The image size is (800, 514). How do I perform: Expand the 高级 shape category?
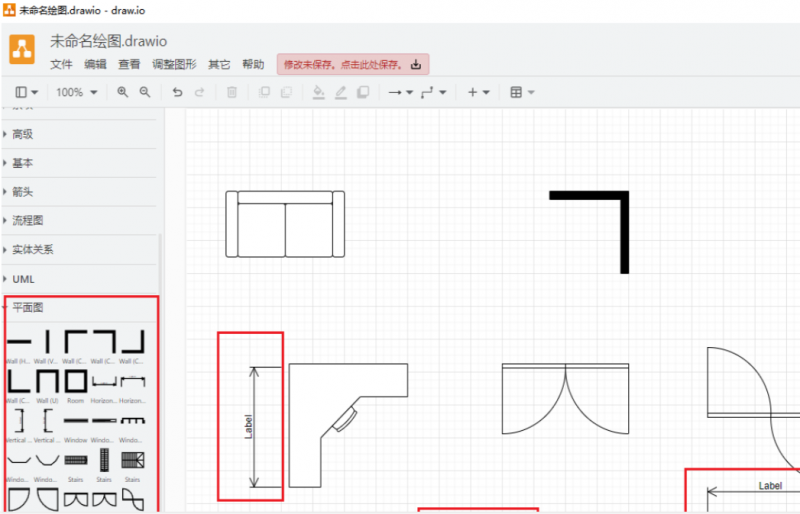point(79,134)
